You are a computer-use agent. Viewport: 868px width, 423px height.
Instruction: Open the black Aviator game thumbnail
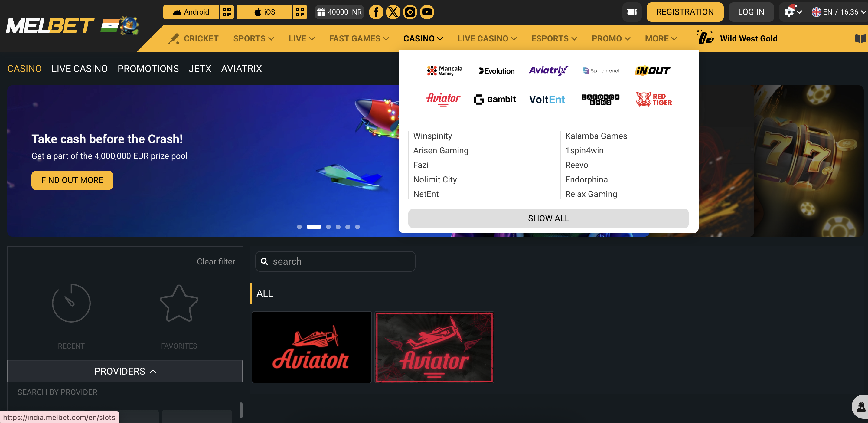click(312, 347)
